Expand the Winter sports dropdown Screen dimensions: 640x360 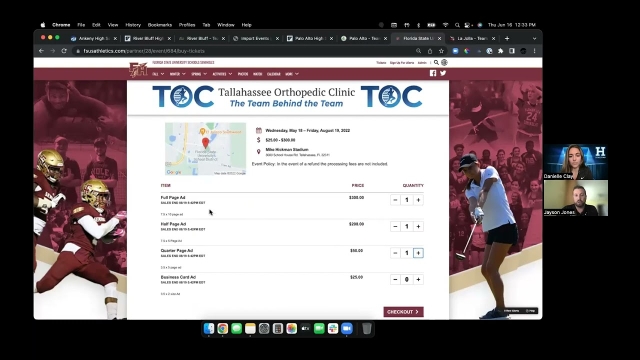(x=178, y=74)
